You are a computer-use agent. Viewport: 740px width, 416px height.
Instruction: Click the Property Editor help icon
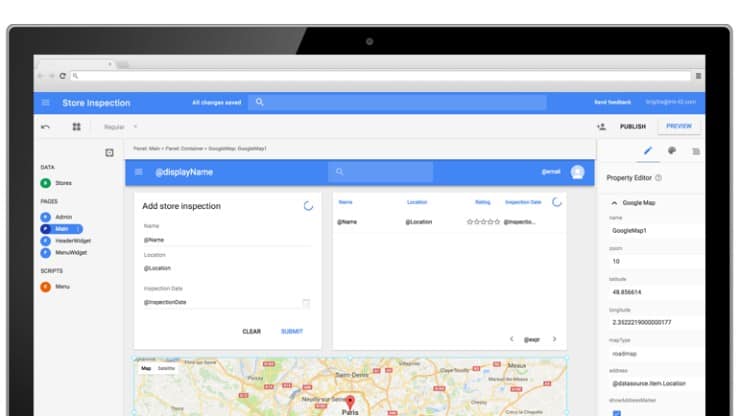(x=658, y=178)
